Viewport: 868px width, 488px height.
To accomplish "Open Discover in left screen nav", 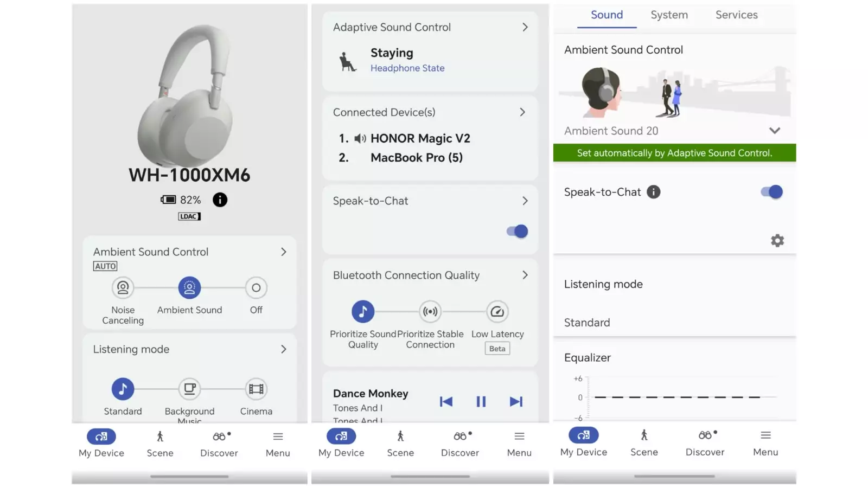I will pos(219,444).
